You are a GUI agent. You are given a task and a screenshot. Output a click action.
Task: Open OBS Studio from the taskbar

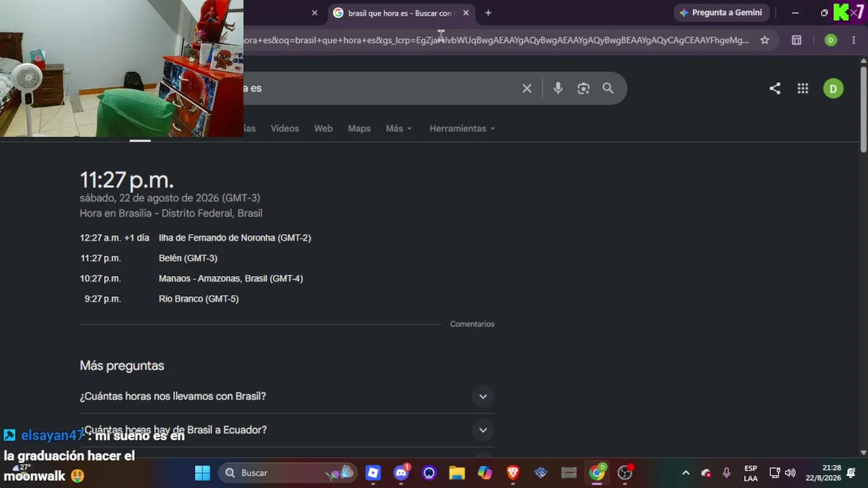click(625, 473)
